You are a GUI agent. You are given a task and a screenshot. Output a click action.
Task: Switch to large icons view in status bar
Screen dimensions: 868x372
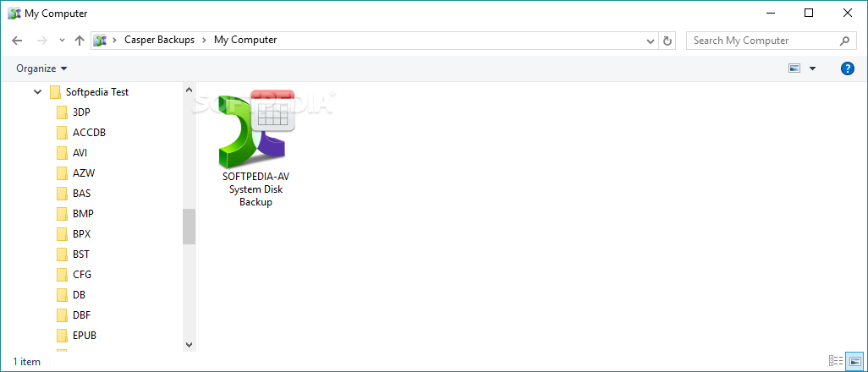(x=855, y=361)
